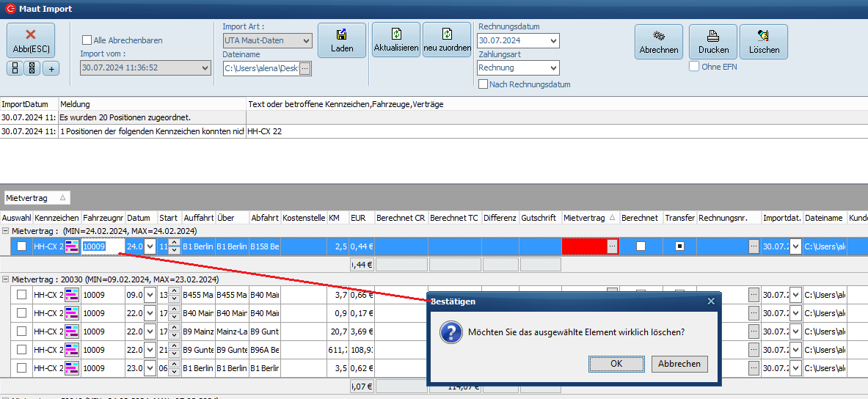Collapse the Mietvertrag 20030 group
The height and width of the screenshot is (399, 868).
(6, 279)
